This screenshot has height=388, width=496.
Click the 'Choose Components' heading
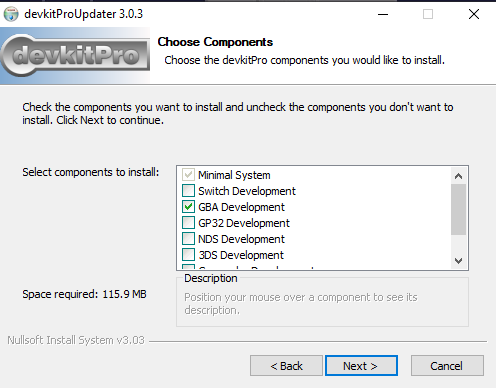pos(215,42)
